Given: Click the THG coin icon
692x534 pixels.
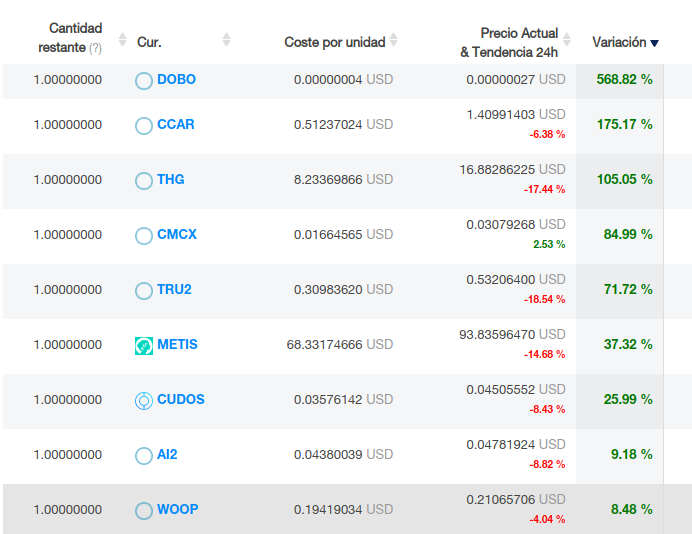Looking at the screenshot, I should (144, 180).
